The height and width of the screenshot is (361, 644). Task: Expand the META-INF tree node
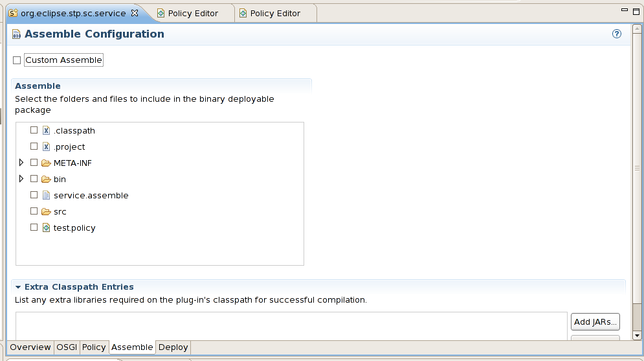click(21, 163)
